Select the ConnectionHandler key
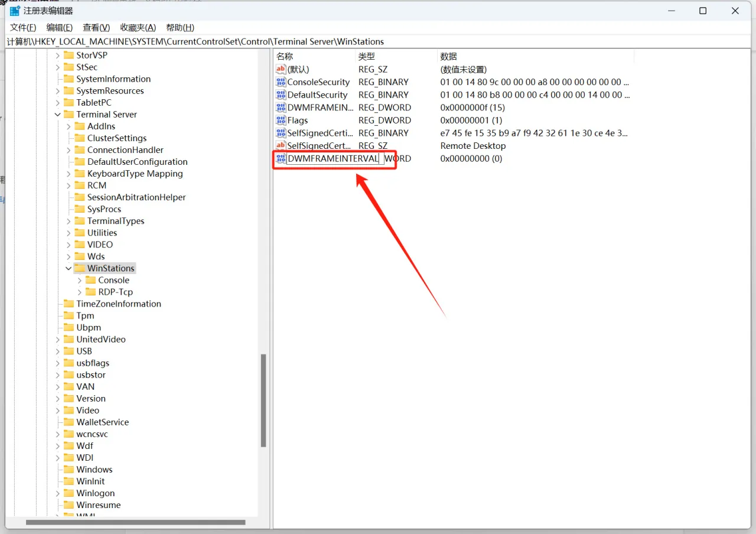756x534 pixels. pos(125,150)
